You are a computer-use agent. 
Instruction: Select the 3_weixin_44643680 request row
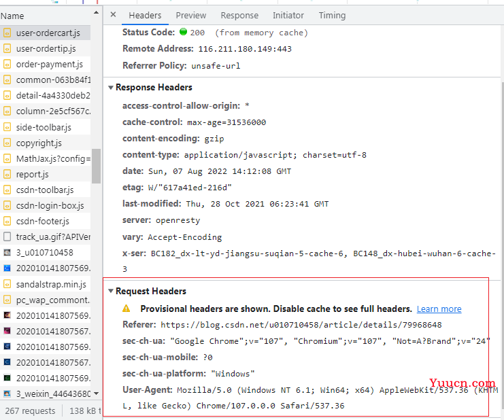tap(46, 393)
